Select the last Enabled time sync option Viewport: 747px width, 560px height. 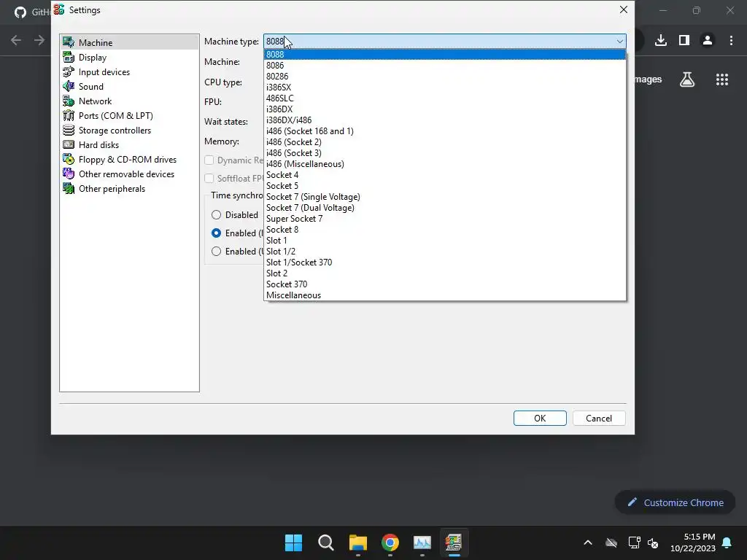point(216,251)
